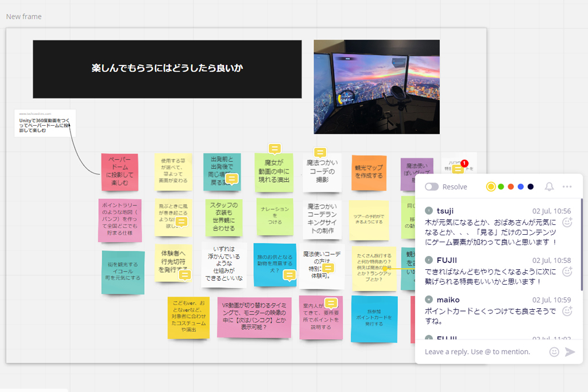Viewport: 588px width, 392px height.
Task: Select the yellow ツアーの予約ができるようにする note
Action: [x=369, y=220]
